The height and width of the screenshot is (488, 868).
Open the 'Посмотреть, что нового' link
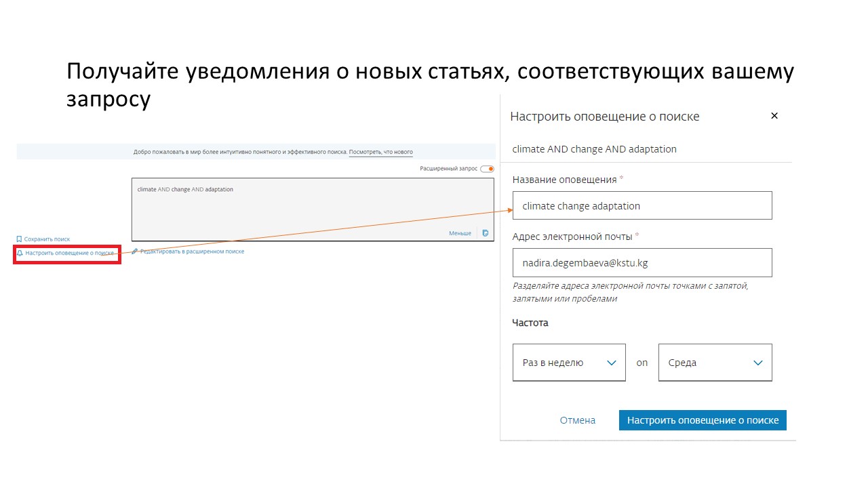[380, 152]
